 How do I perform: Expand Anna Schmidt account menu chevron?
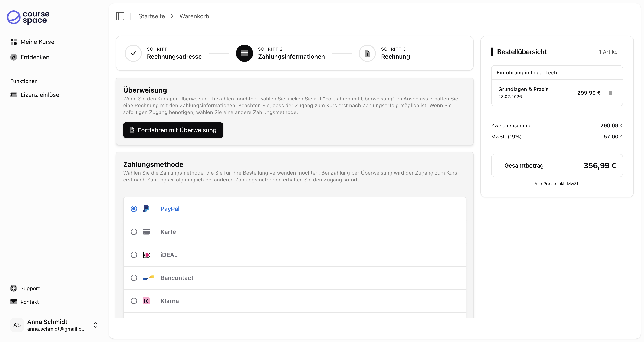(95, 325)
